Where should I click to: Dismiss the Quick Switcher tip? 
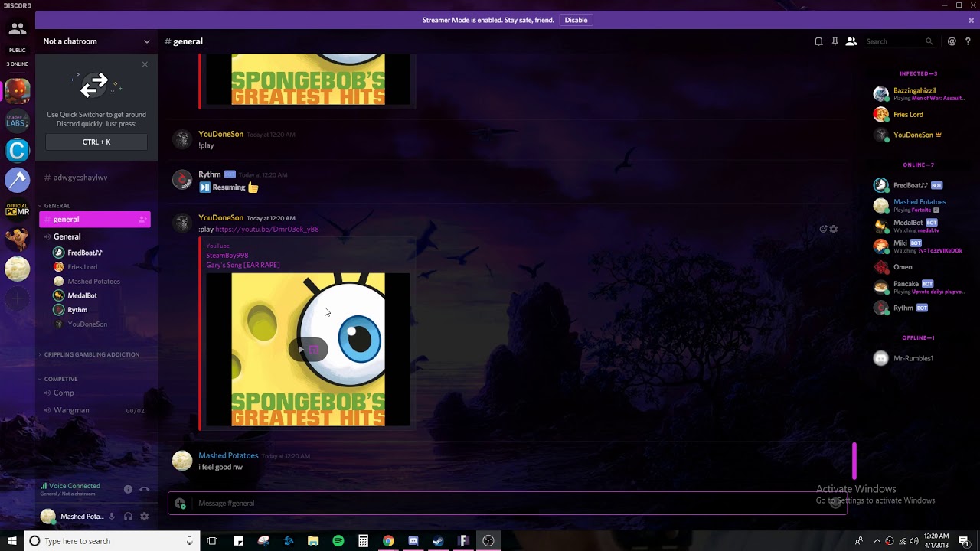pyautogui.click(x=145, y=64)
